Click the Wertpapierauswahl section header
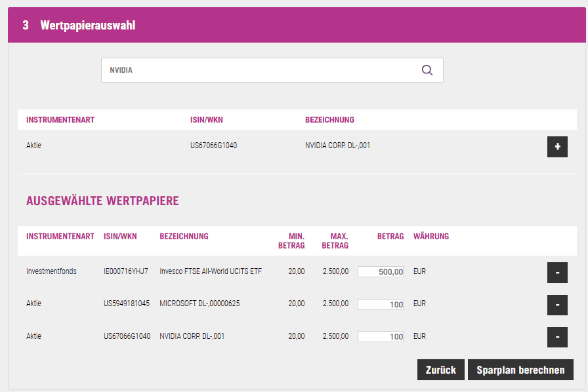Viewport: 588px width, 392px height. pos(297,25)
